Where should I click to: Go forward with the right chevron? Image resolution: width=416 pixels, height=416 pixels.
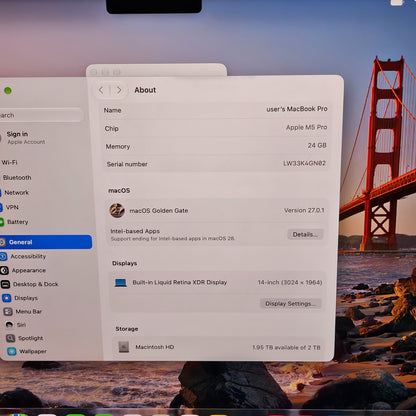click(119, 90)
